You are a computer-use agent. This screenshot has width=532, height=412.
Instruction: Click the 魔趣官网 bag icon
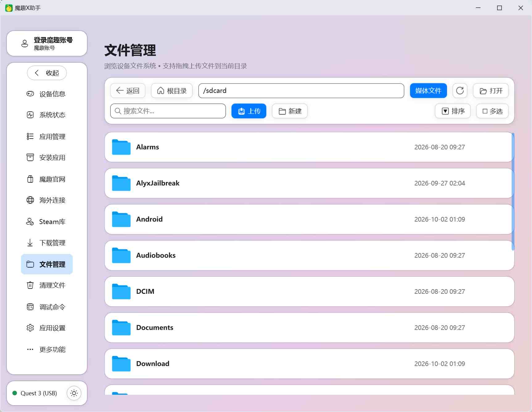(x=30, y=179)
